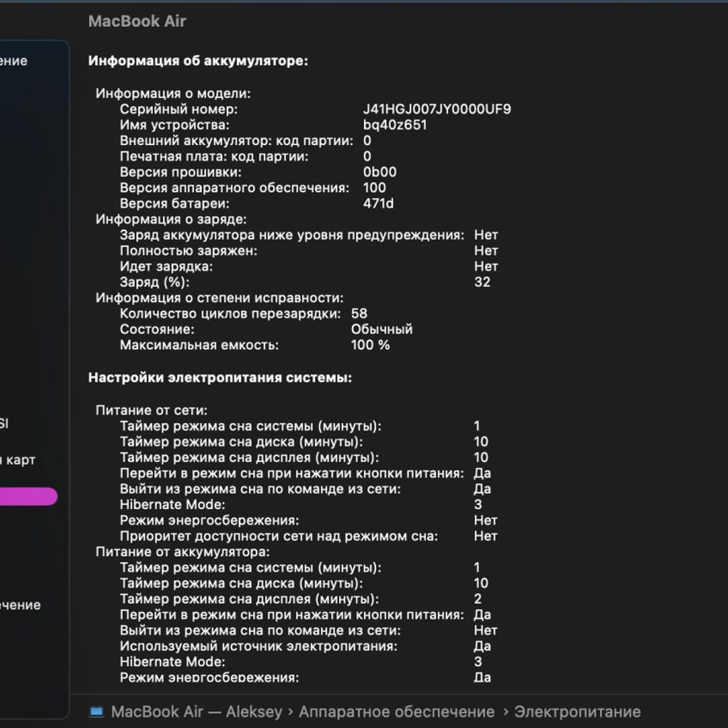Select 'MacBook Air — Aleksey' in the path bar

click(196, 711)
